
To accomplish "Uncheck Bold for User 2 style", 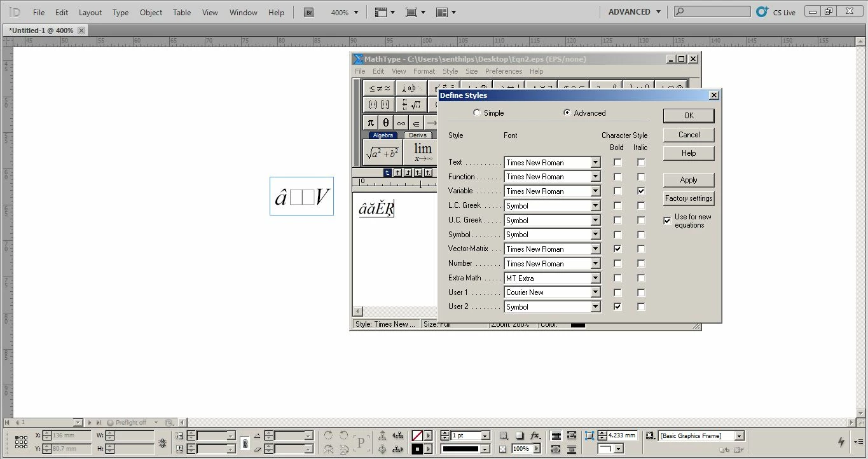I will point(617,306).
